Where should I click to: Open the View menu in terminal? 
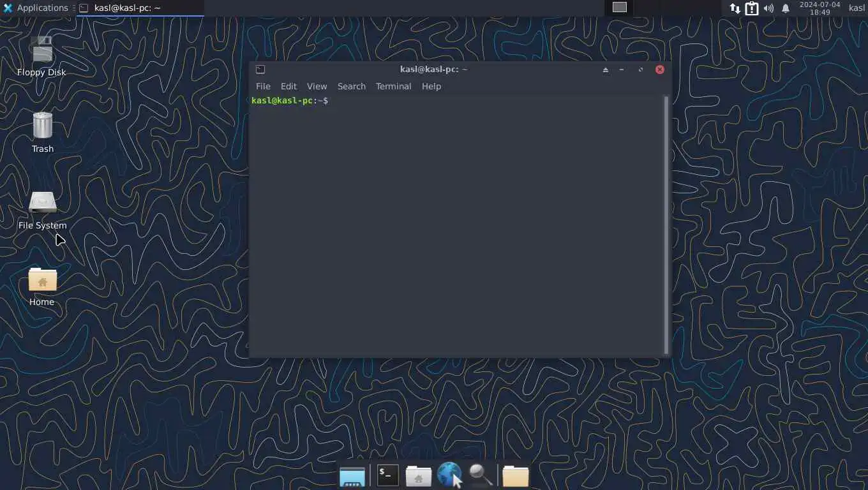point(317,86)
